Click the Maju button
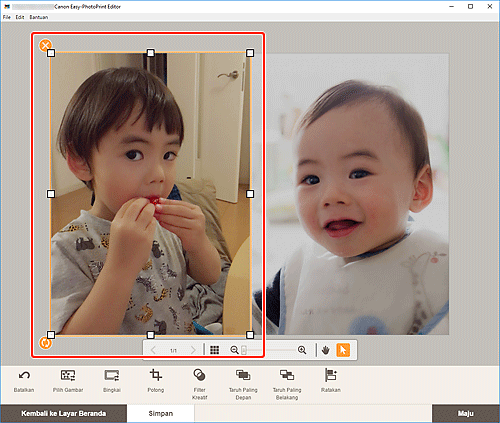The height and width of the screenshot is (423, 500). coord(466,414)
